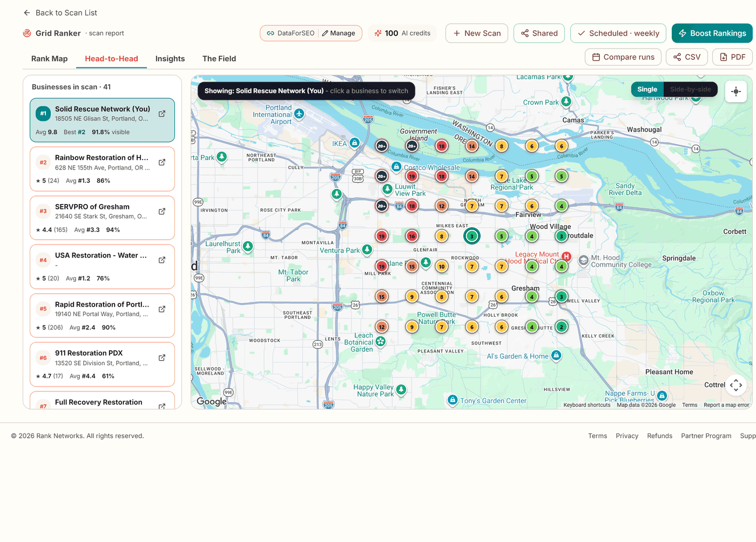756x542 pixels.
Task: Click Keyboard shortcuts on map
Action: tap(587, 405)
